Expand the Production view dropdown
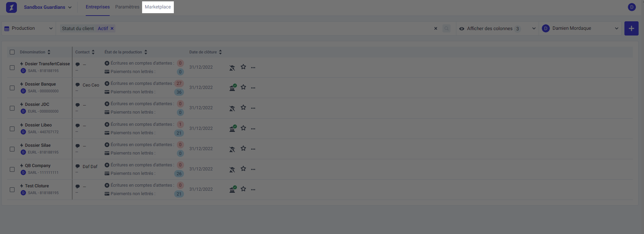Image resolution: width=644 pixels, height=234 pixels. (x=29, y=28)
